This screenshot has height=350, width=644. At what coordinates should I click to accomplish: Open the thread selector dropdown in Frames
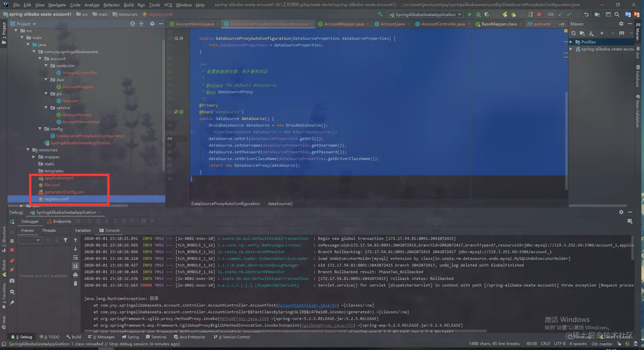(x=29, y=241)
